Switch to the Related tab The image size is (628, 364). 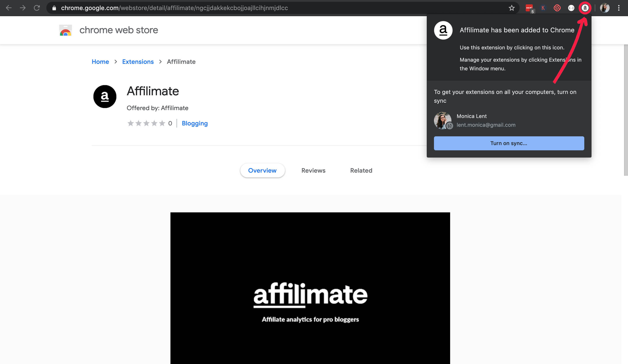(x=361, y=170)
